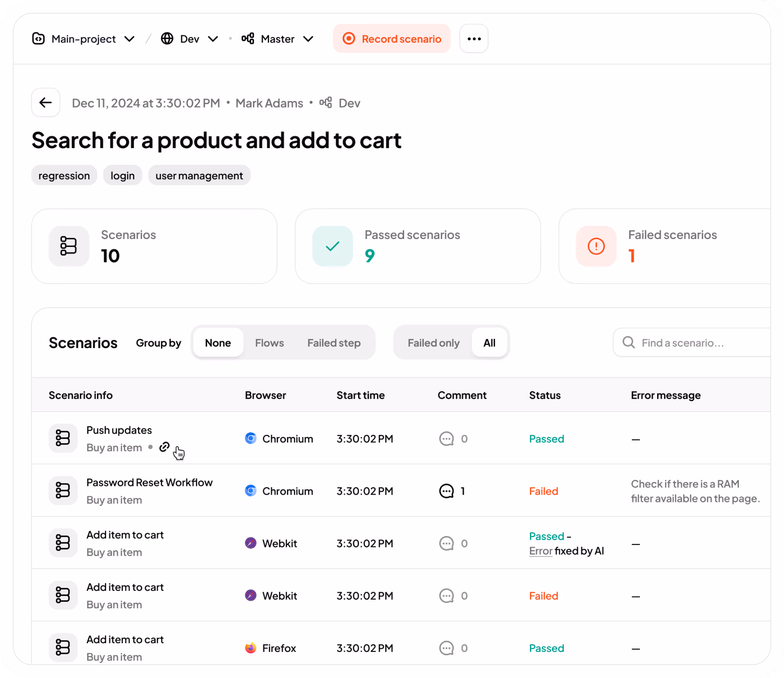Open the Error link in fixed by AI status
Image resolution: width=784 pixels, height=678 pixels.
540,551
